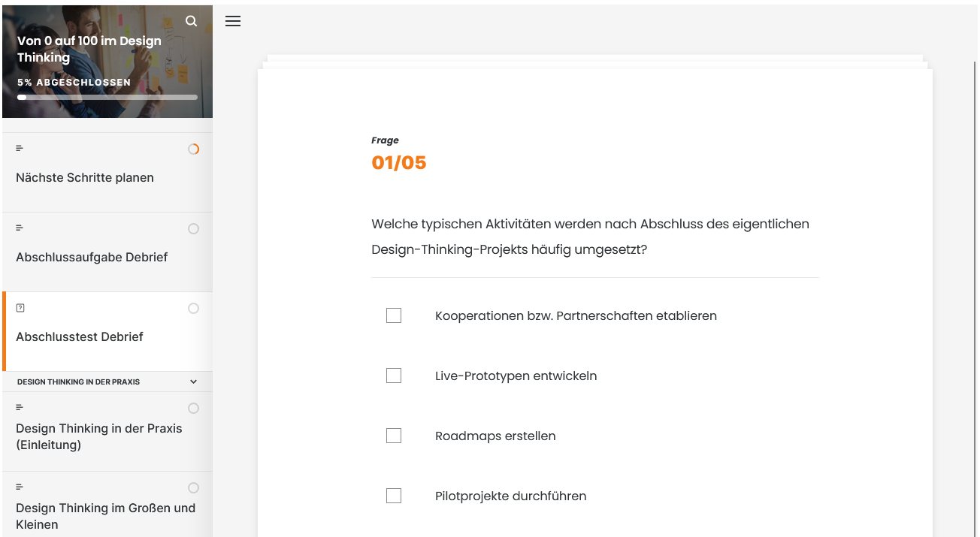The image size is (980, 537).
Task: Click progress circle beside Nächste Schritte planen
Action: [193, 149]
